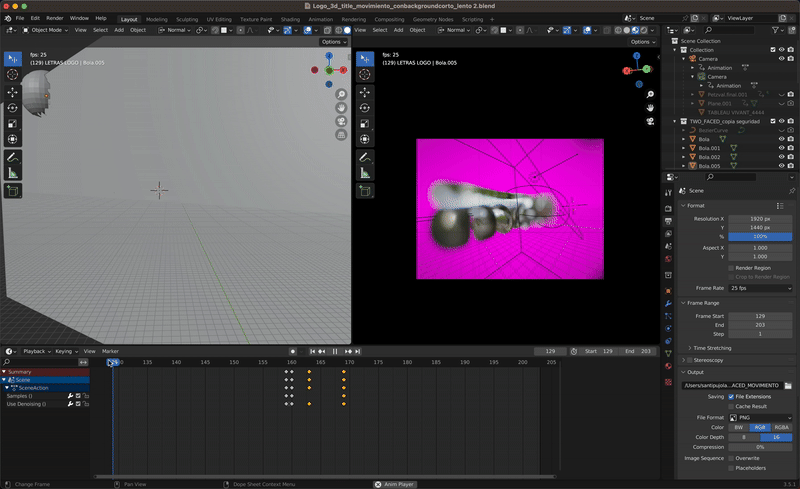Toggle camera view in left viewport
800x489 pixels.
click(x=341, y=122)
